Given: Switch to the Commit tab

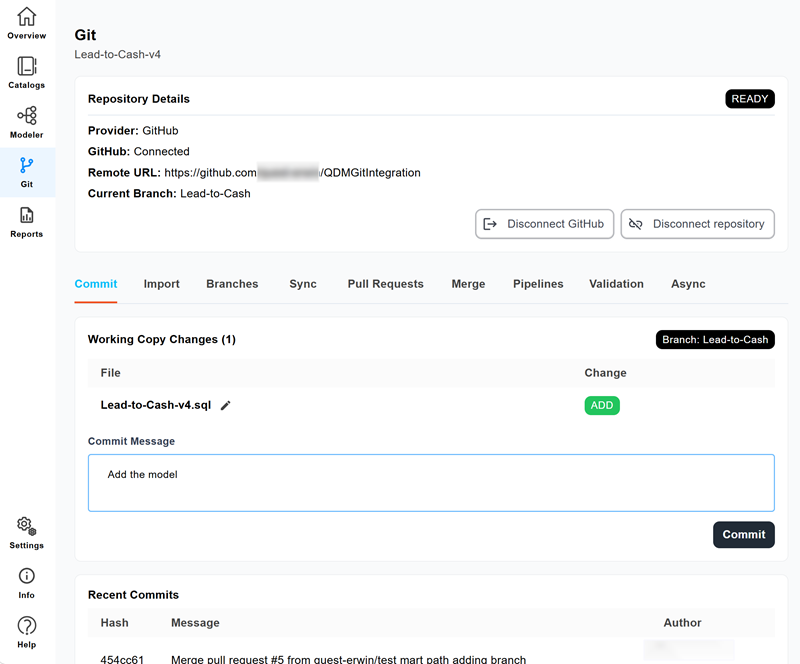Looking at the screenshot, I should [96, 284].
